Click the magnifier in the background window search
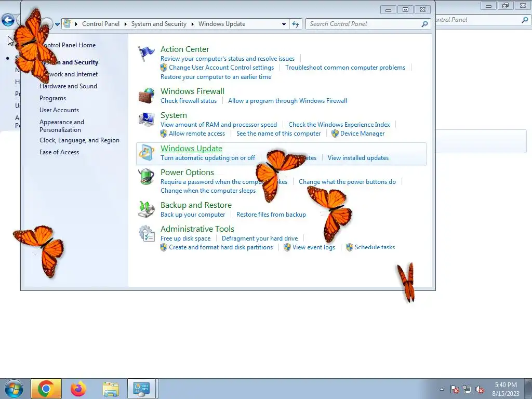Screen dimensions: 532x399 click(525, 20)
